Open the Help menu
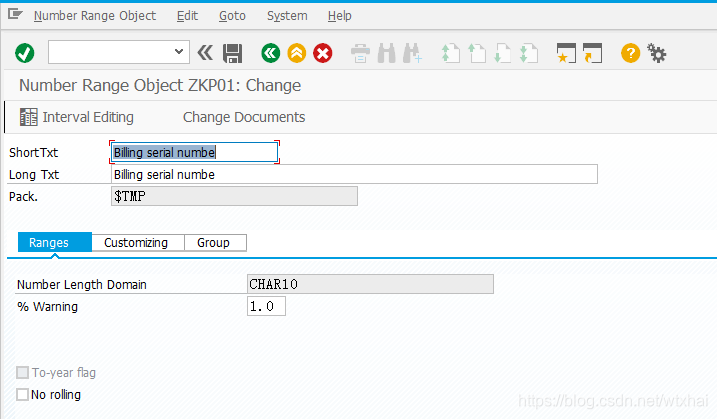This screenshot has width=717, height=419. [340, 16]
